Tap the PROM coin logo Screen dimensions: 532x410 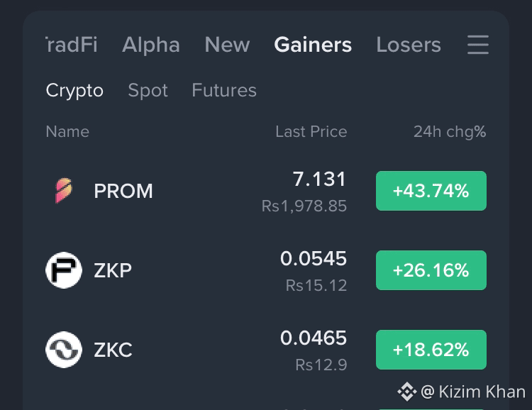pos(64,191)
